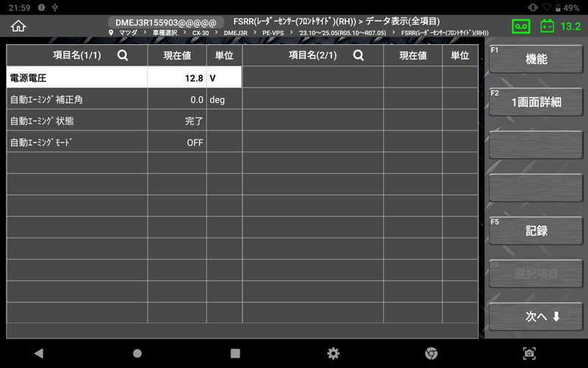Open F2 1画面詳細 view
Screen dimensions: 588x368
536,102
